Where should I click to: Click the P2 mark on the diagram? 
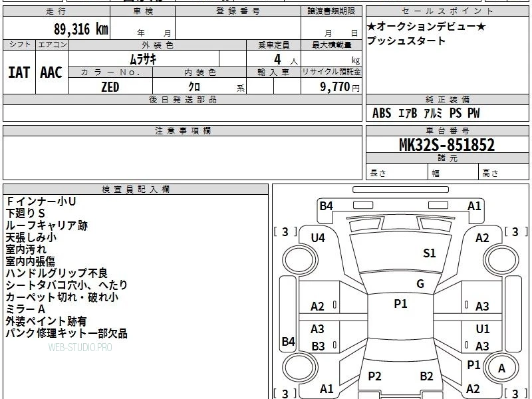click(375, 376)
